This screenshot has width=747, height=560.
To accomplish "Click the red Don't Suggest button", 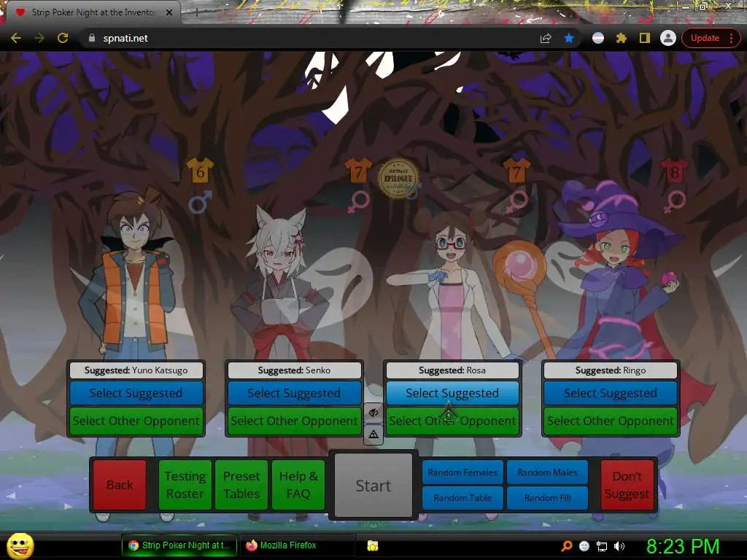I will [627, 485].
